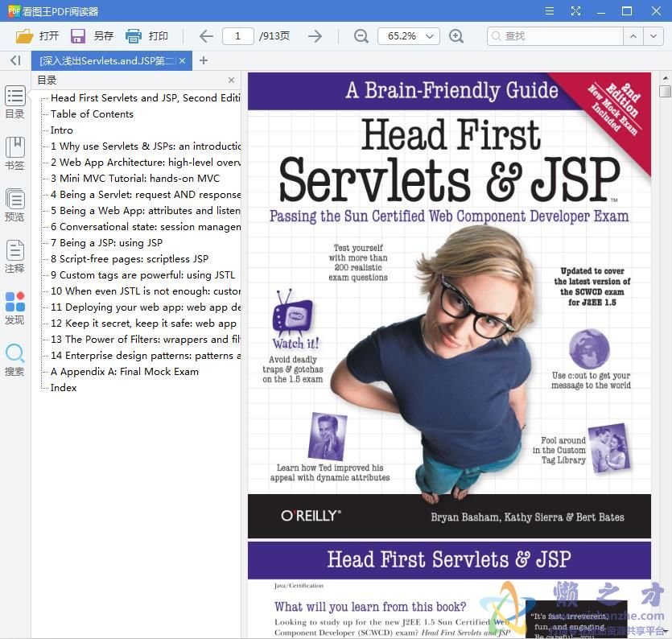Screen dimensions: 672x639
Task: Open the 65.2% zoom level dropdown
Action: pyautogui.click(x=409, y=36)
